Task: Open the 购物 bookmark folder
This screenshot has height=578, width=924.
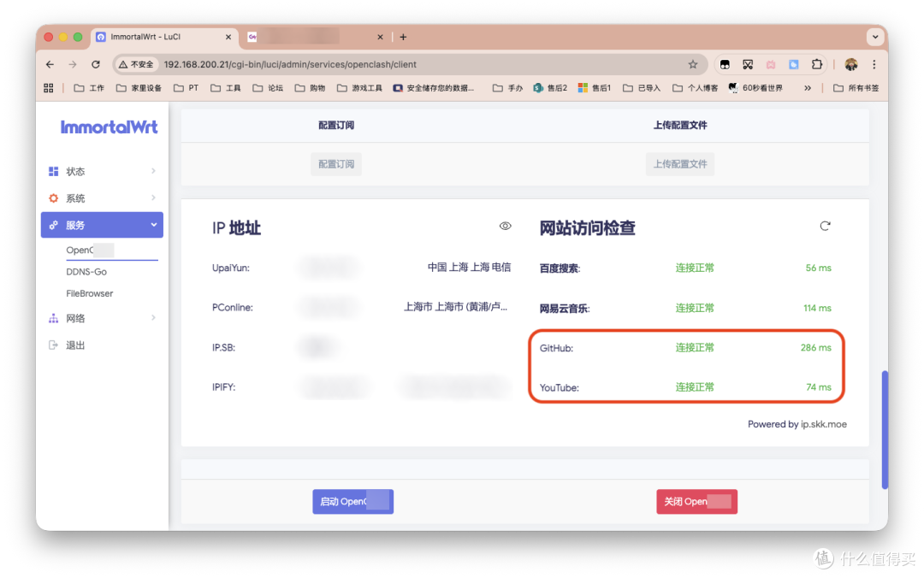Action: click(x=311, y=88)
